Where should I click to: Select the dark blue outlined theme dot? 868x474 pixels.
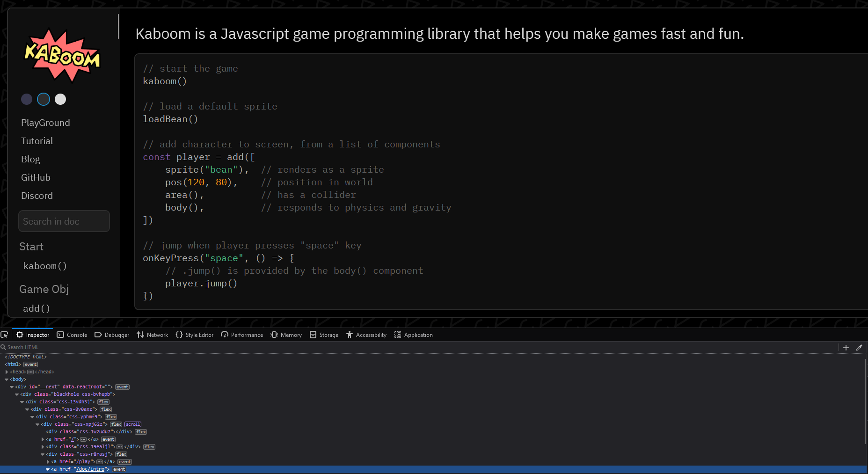44,99
